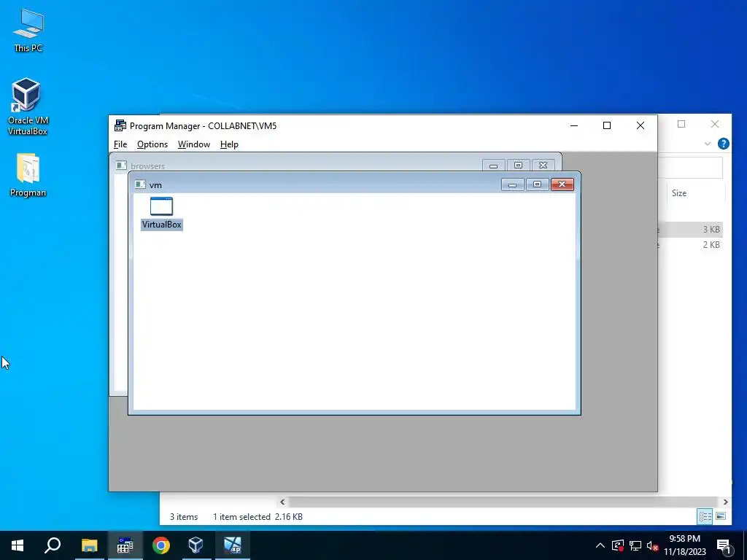Screen dimensions: 747x560
Task: Select the VirtualBox program item in vm group
Action: (161, 214)
